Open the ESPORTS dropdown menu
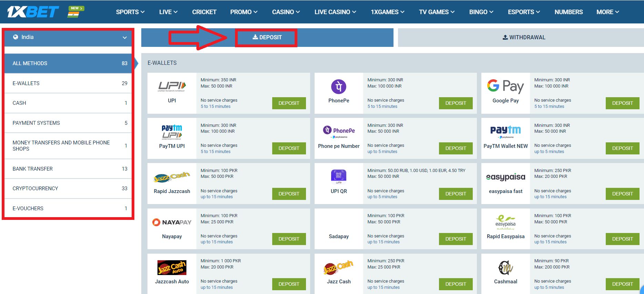Viewport: 644px width, 294px height. pyautogui.click(x=524, y=12)
